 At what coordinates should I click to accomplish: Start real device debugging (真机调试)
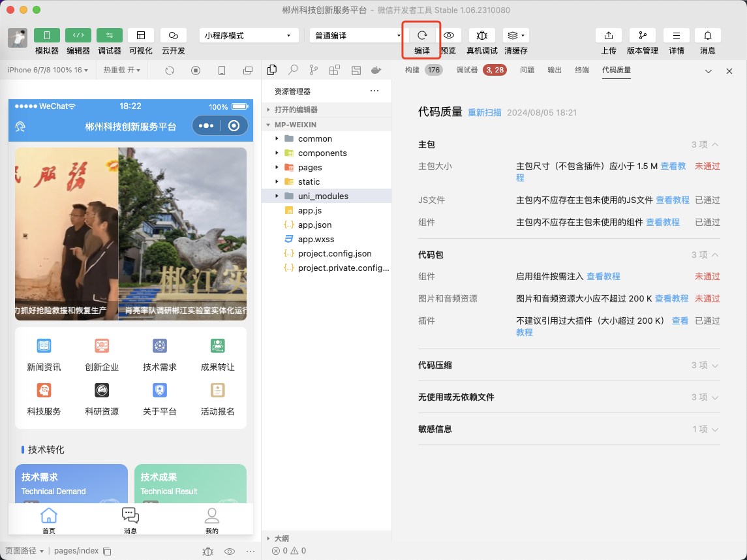481,35
